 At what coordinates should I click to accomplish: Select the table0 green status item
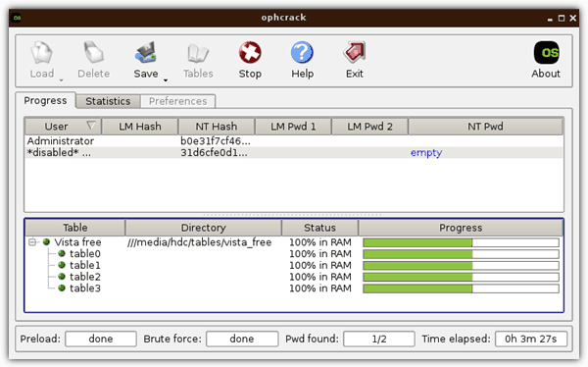click(x=62, y=253)
